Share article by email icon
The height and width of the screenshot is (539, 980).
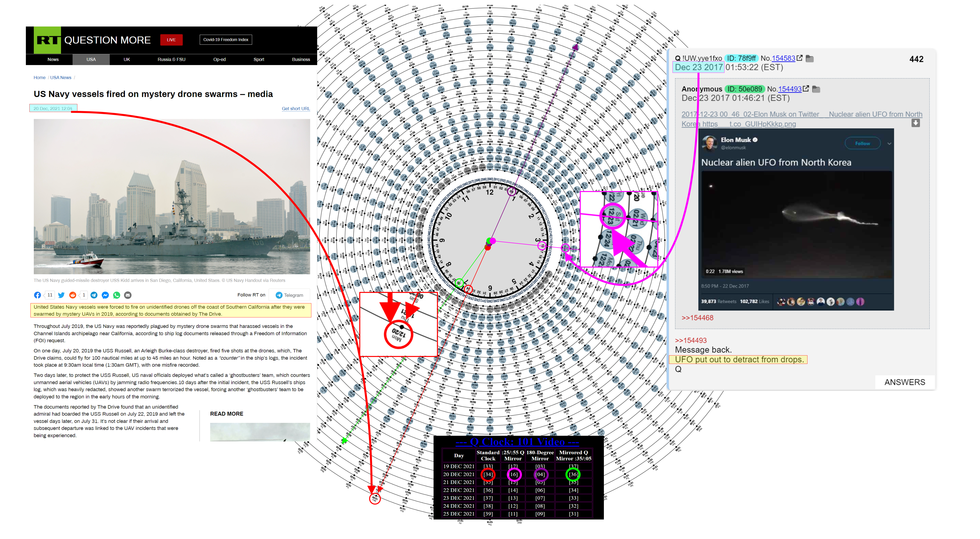128,295
